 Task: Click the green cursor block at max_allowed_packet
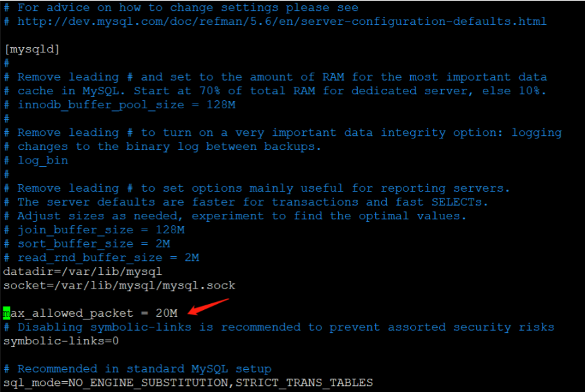coord(6,313)
